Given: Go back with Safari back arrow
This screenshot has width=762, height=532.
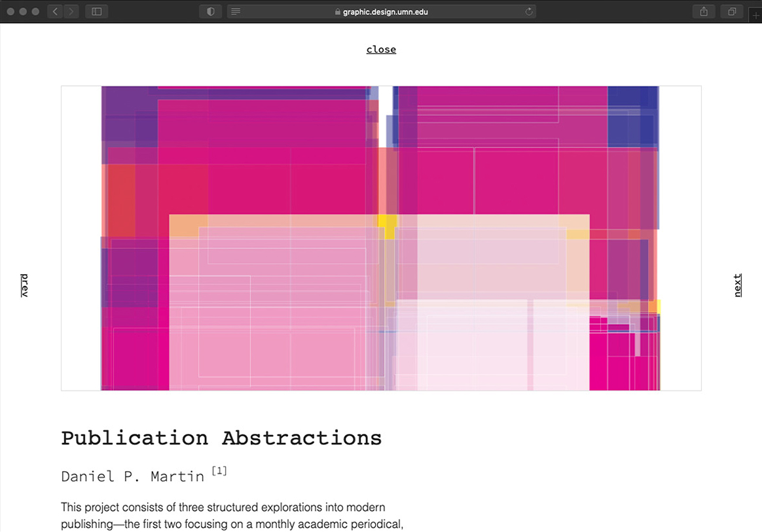Looking at the screenshot, I should 56,12.
